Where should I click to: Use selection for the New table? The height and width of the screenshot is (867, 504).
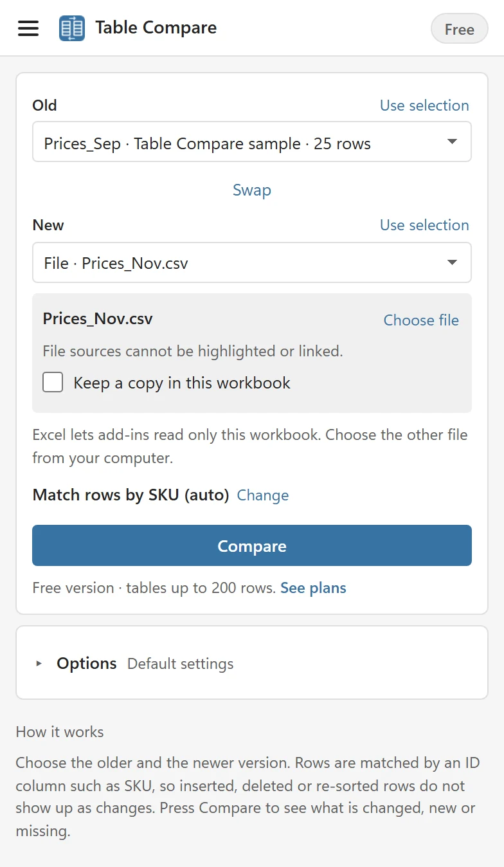point(424,225)
